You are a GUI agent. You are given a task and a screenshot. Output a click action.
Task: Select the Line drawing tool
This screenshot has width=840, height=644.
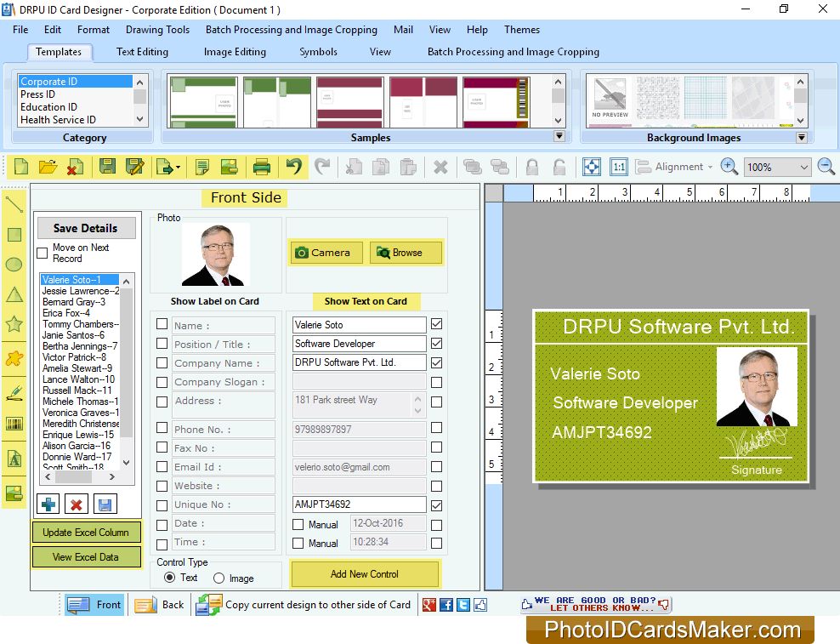[x=14, y=204]
